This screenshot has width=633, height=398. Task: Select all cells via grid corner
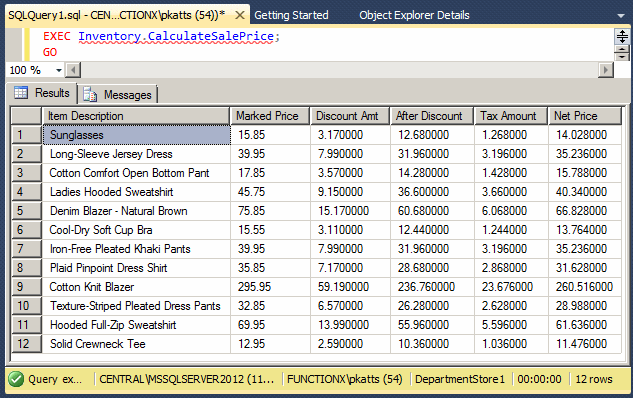point(26,116)
